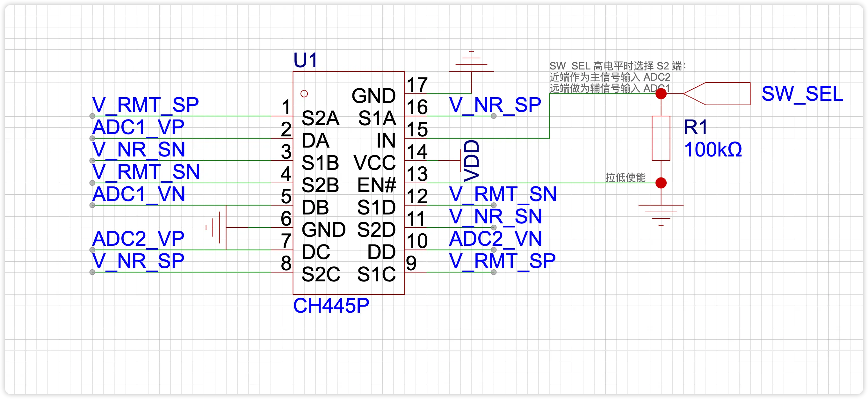Click pin number 13 on U1

pyautogui.click(x=417, y=174)
